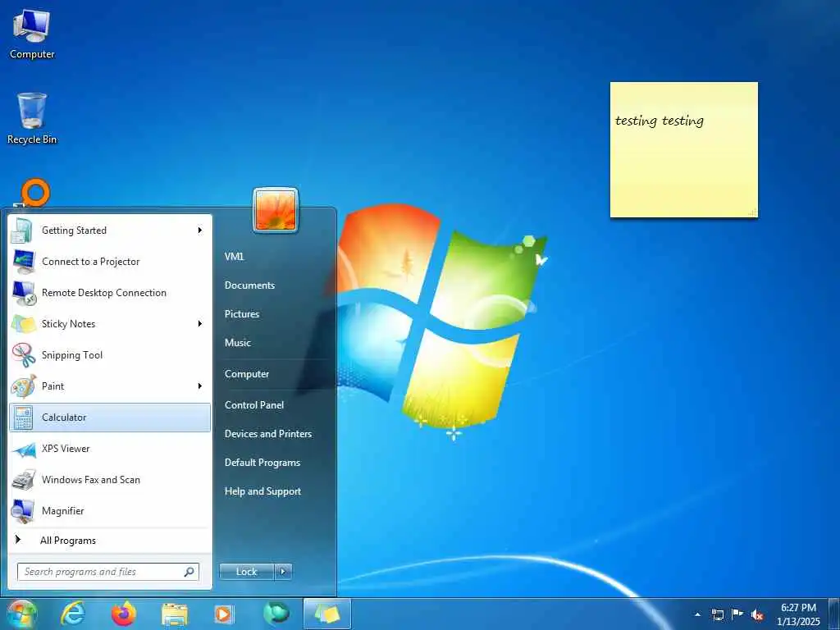Click the Windows Fax and Scan icon
This screenshot has width=840, height=630.
[x=24, y=480]
